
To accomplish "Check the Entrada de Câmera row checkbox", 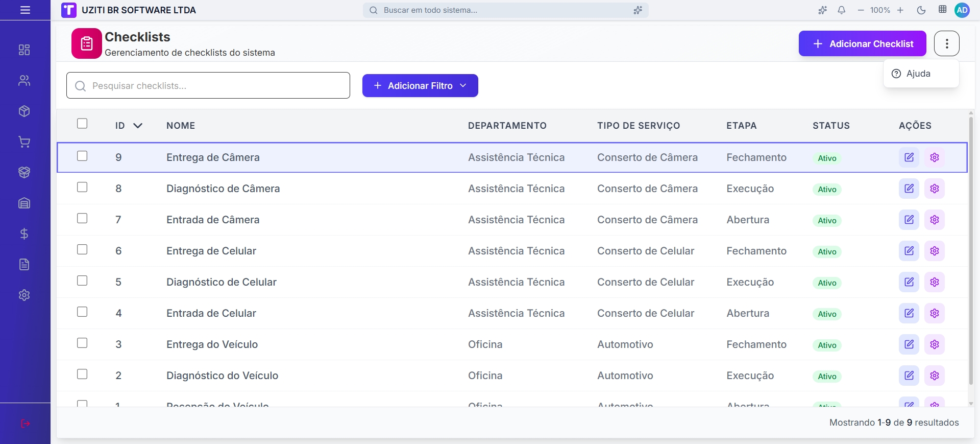I will (82, 219).
